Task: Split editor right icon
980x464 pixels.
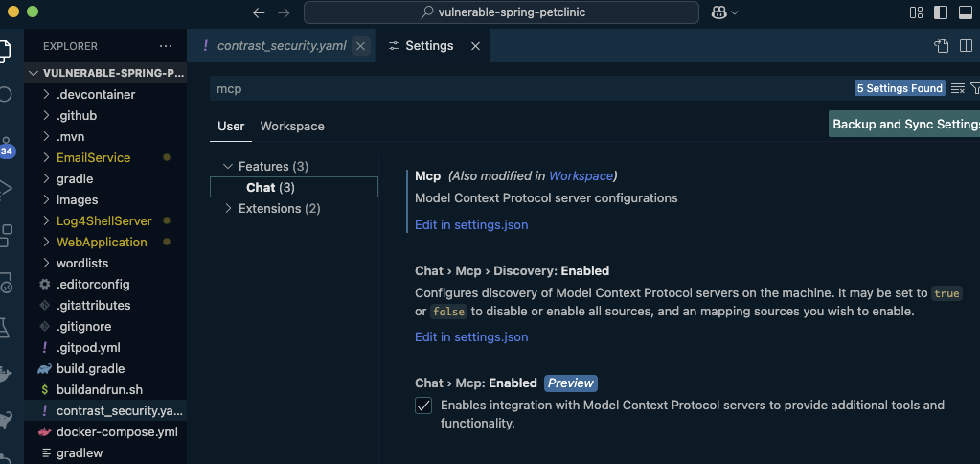Action: pos(966,46)
